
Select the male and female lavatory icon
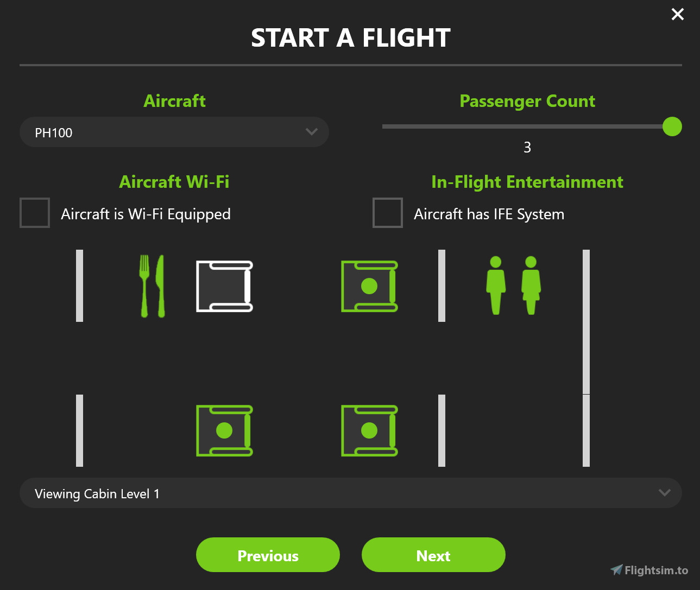coord(513,286)
